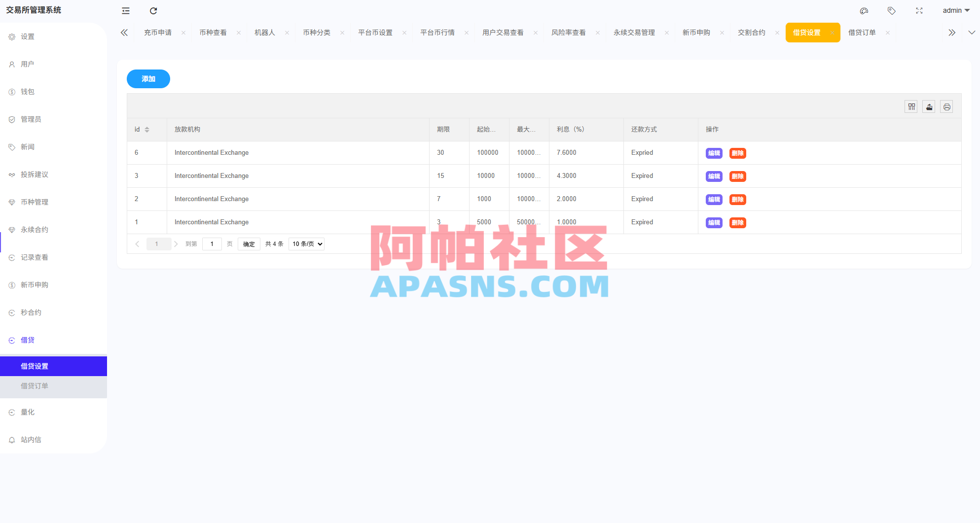Click the tag icon in the top bar
The height and width of the screenshot is (523, 980).
click(891, 10)
